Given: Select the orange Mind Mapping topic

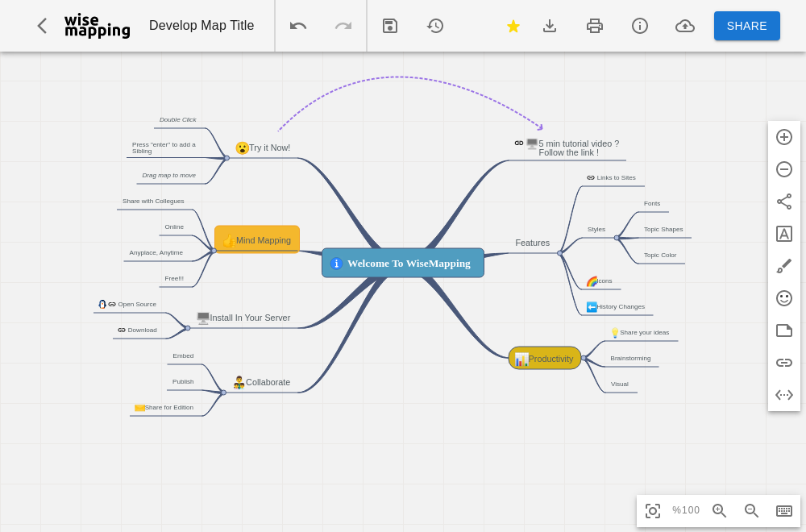Looking at the screenshot, I should 257,239.
